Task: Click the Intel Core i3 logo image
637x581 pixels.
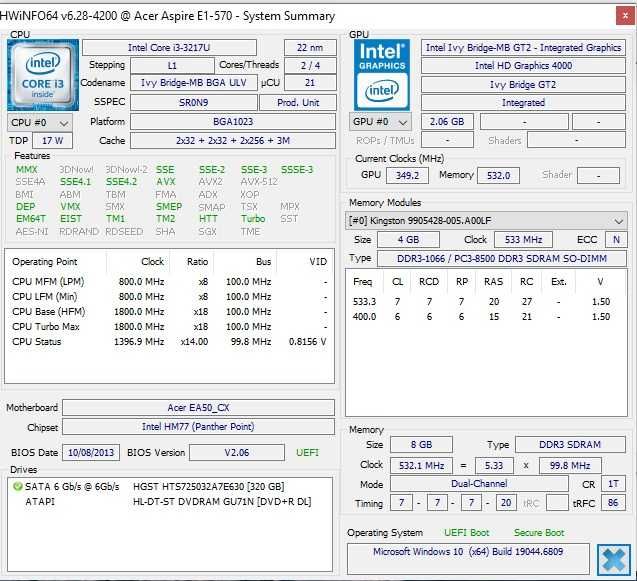Action: coord(43,75)
